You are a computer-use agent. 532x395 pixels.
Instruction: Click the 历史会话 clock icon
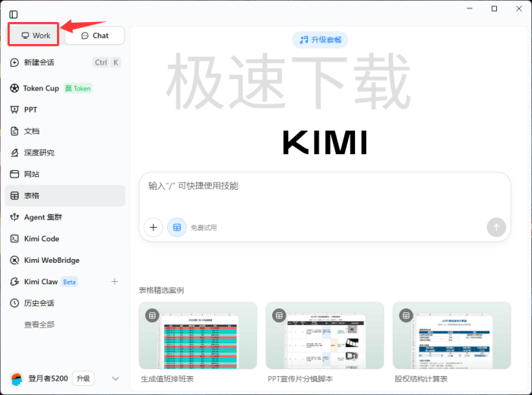[14, 303]
